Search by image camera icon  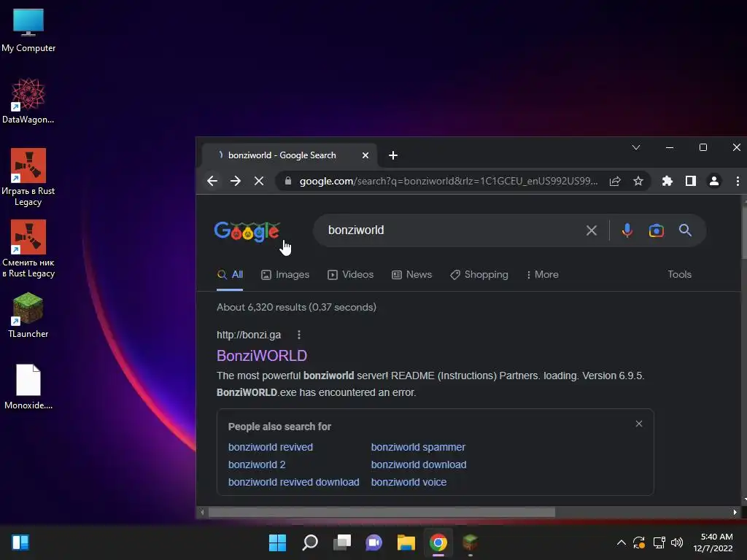657,230
